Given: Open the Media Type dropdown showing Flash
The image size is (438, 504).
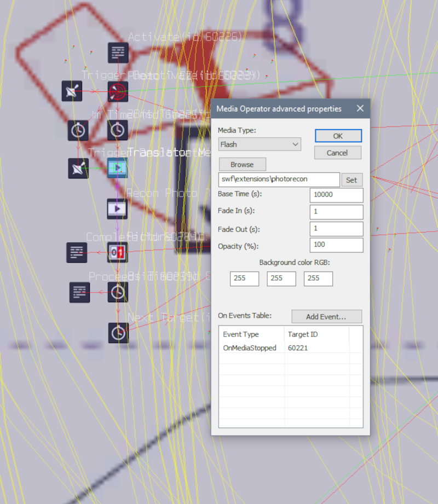Looking at the screenshot, I should click(x=260, y=144).
